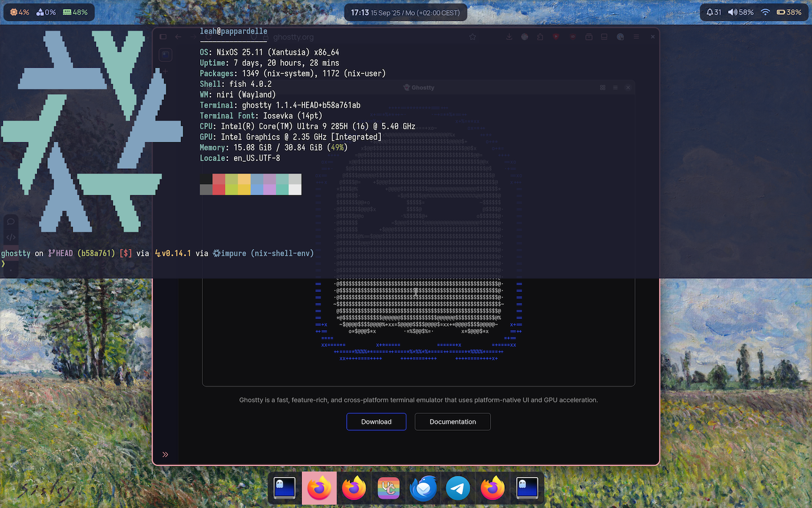The height and width of the screenshot is (508, 812).
Task: Expand the Firefox sidebar with the double-chevron icon
Action: tap(165, 454)
